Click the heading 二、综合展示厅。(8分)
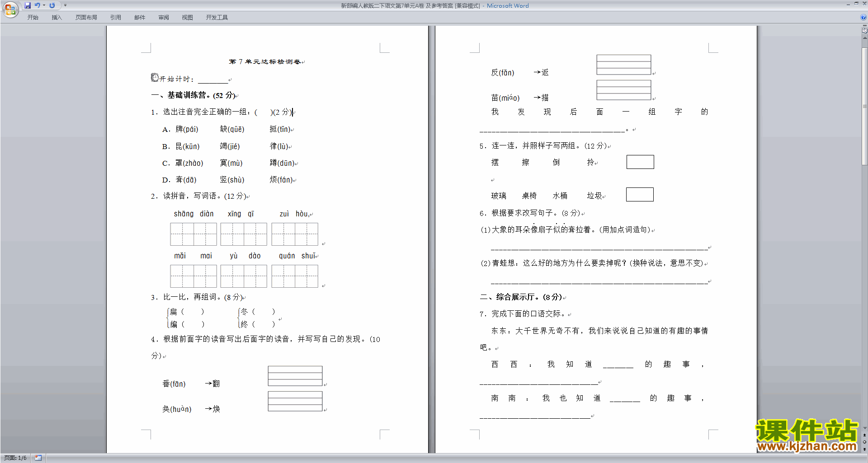 521,297
